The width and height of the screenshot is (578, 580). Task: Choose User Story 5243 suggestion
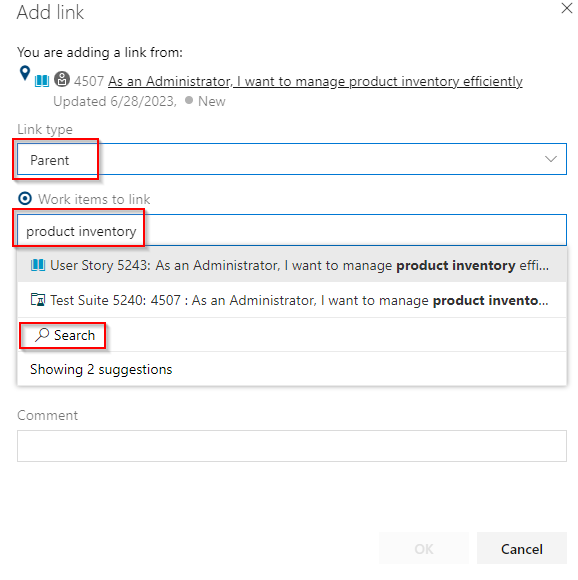click(x=292, y=265)
